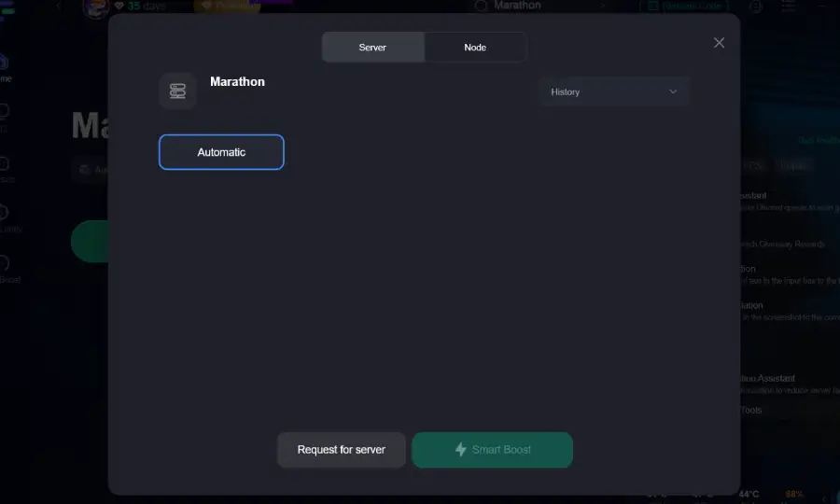Select the Automatic server option

221,152
